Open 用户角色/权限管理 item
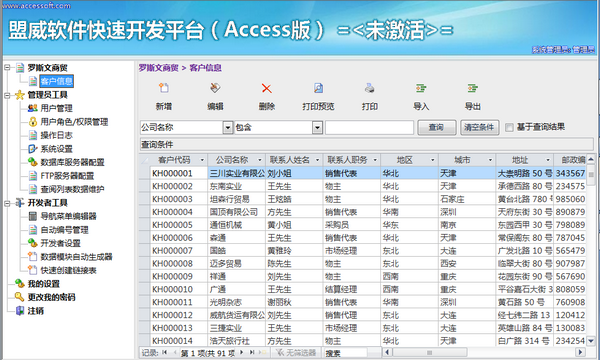 click(x=74, y=122)
